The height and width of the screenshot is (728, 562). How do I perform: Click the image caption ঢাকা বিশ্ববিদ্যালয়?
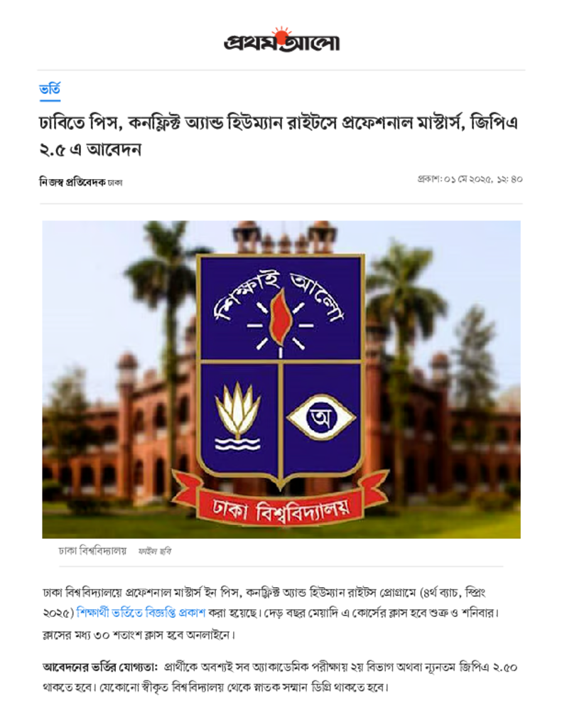pos(92,551)
